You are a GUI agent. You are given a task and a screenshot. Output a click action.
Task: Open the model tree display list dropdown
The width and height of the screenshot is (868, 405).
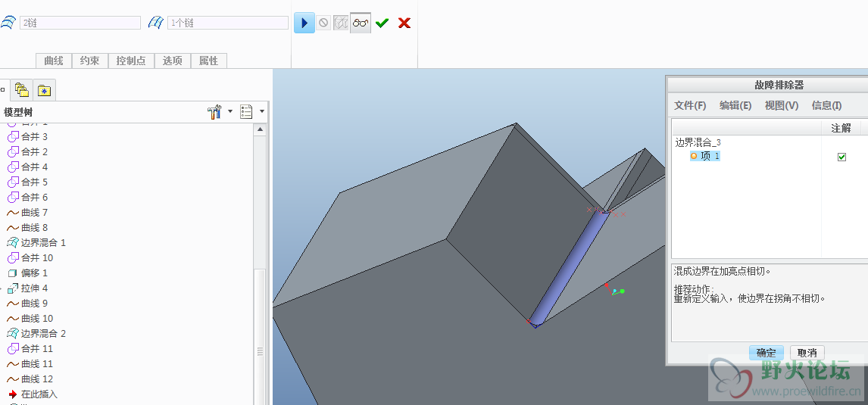coord(246,112)
